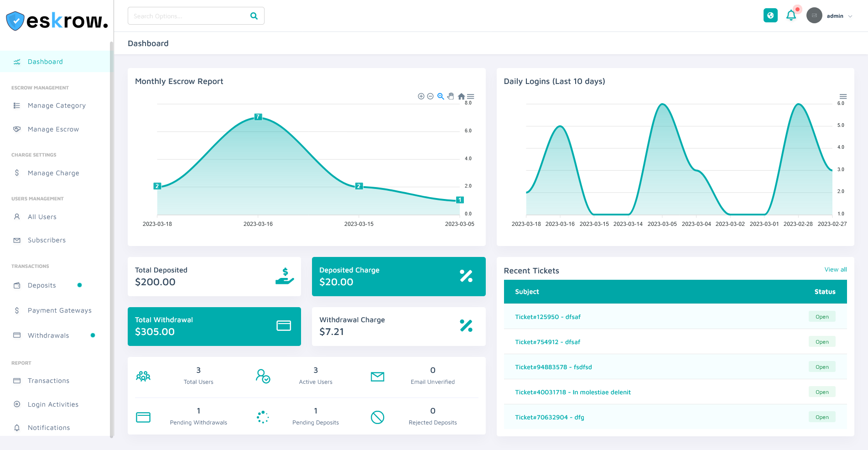Reset chart zoom with home icon

pos(461,96)
